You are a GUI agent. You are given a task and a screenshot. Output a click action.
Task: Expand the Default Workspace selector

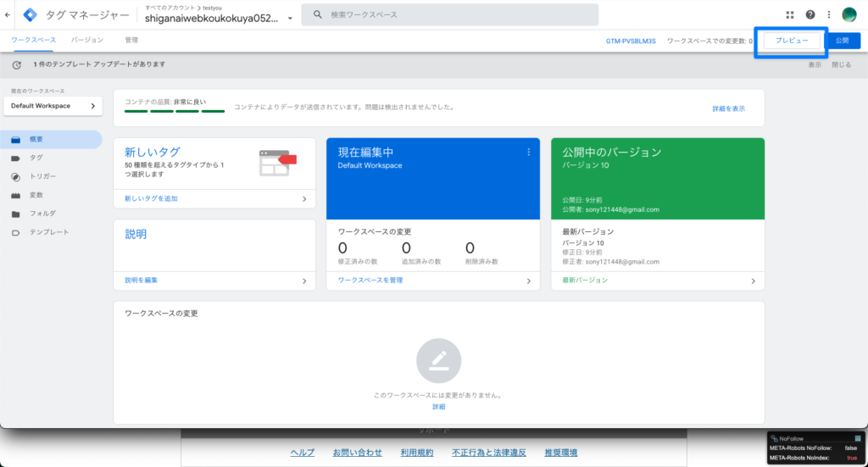(53, 106)
